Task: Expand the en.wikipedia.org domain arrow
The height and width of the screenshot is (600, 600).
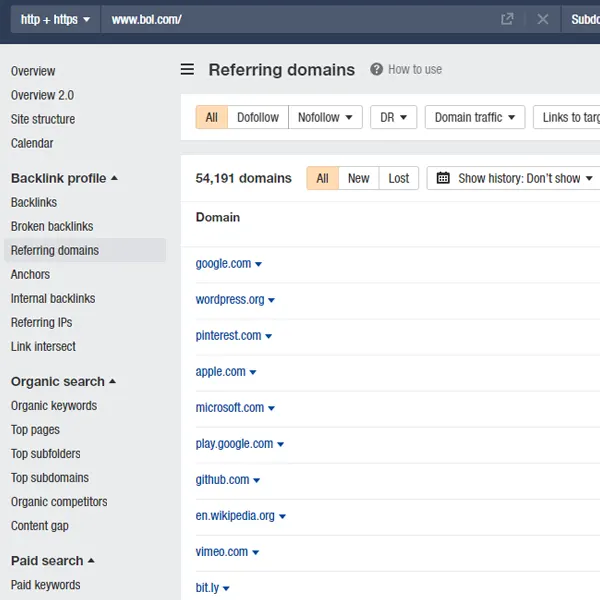Action: coord(282,516)
